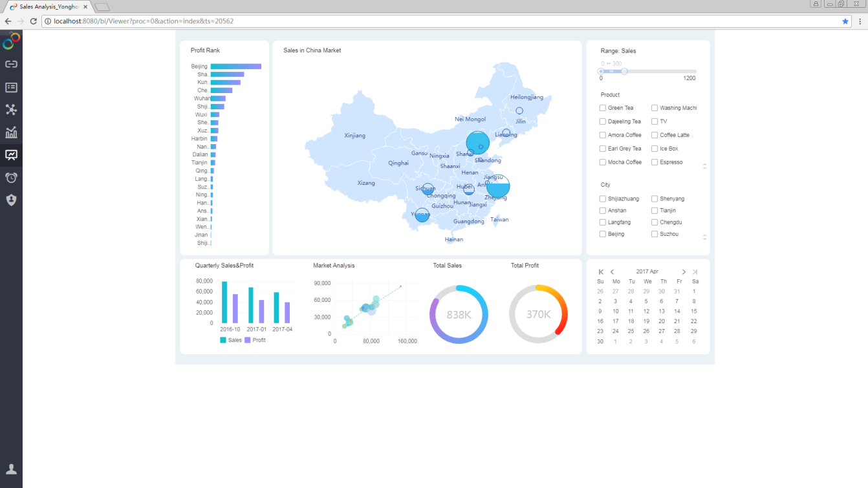Viewport: 868px width, 488px height.
Task: Select the dashboard presentation icon in the sidebar
Action: (11, 155)
